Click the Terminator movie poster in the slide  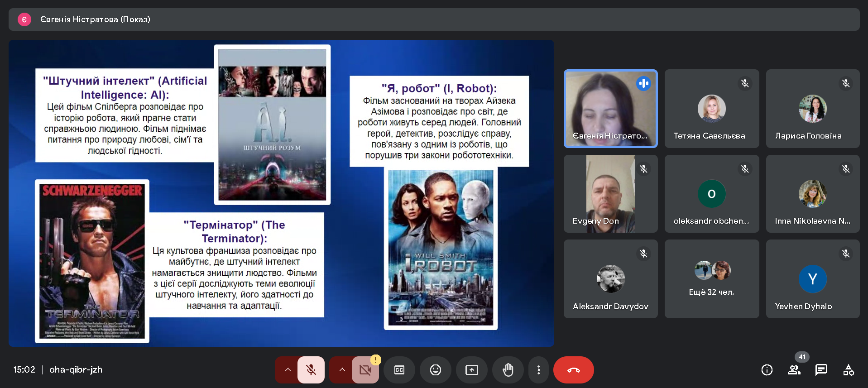pyautogui.click(x=92, y=261)
